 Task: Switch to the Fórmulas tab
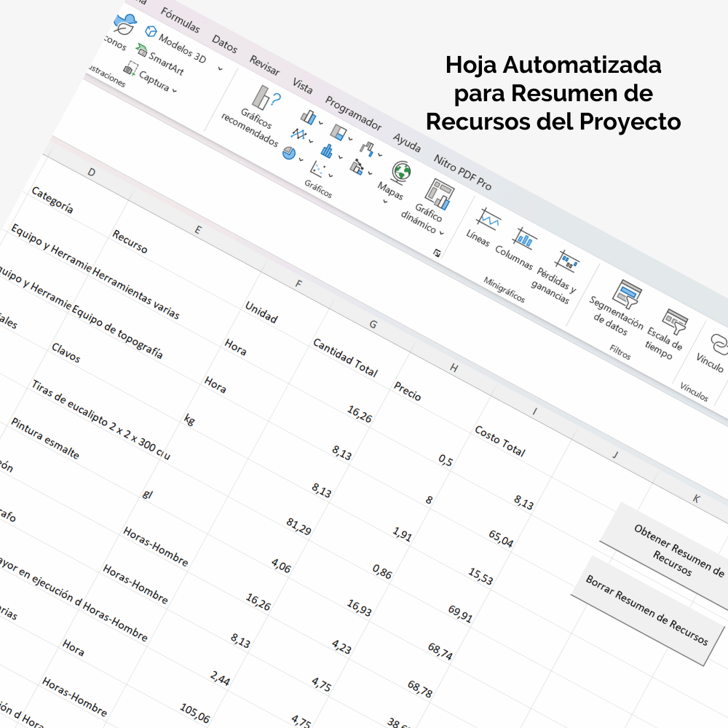(x=180, y=22)
